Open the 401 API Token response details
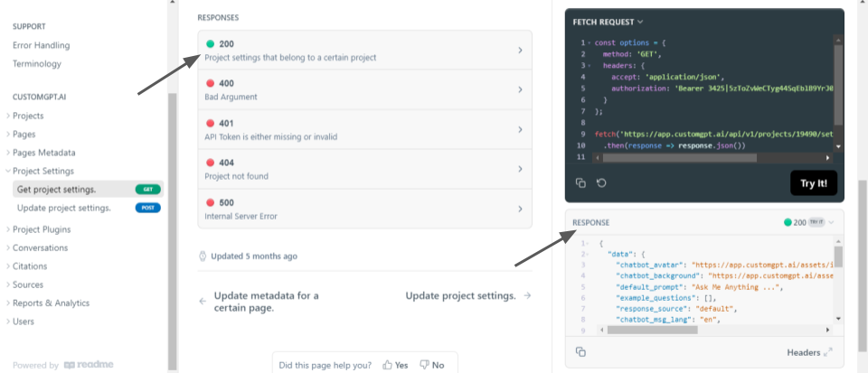The height and width of the screenshot is (373, 868). pos(364,129)
